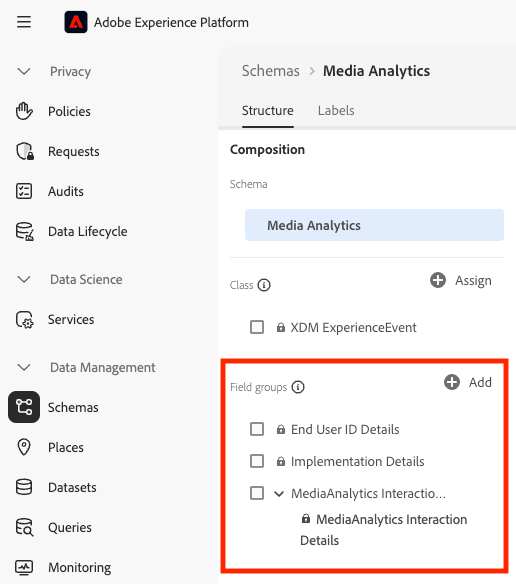Image resolution: width=516 pixels, height=584 pixels.
Task: Check the End User ID Details checkbox
Action: pos(257,429)
